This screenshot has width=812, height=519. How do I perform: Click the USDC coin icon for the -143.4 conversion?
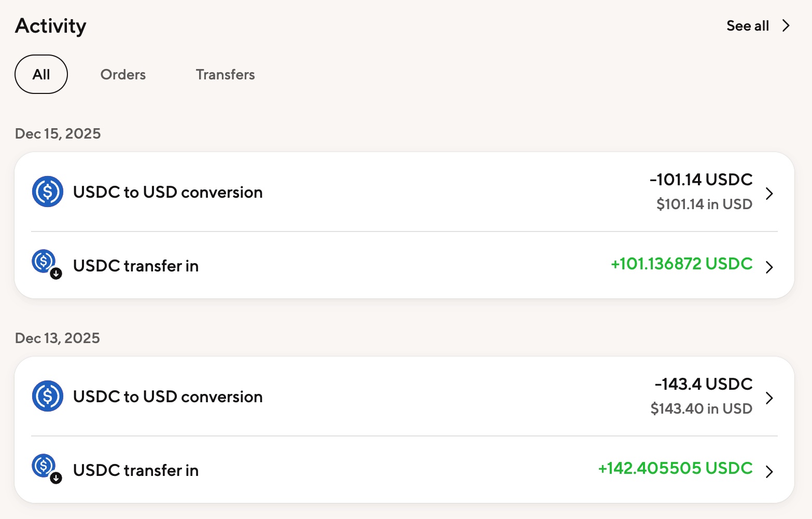pos(48,396)
